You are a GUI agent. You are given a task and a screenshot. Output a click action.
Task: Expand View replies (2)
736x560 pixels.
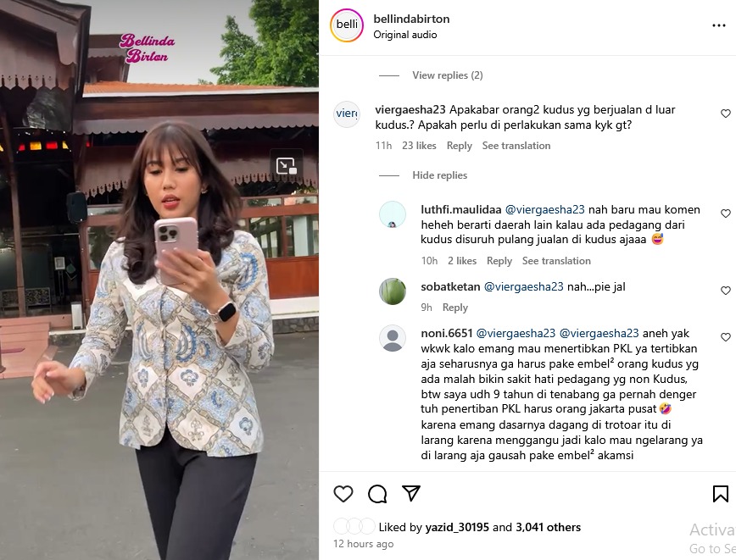[x=448, y=75]
